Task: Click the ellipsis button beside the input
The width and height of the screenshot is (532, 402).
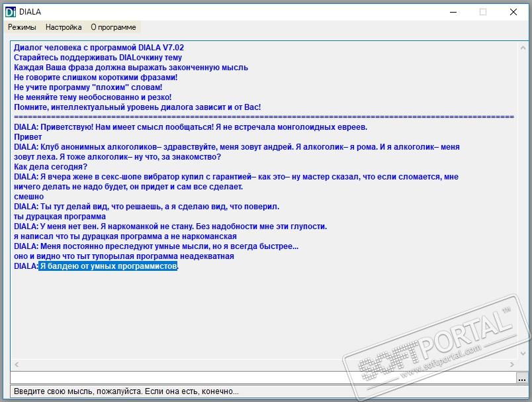Action: click(x=521, y=377)
